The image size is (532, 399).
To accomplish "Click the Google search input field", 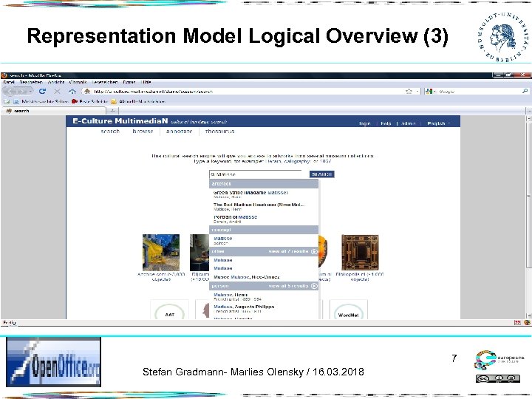I will point(478,92).
